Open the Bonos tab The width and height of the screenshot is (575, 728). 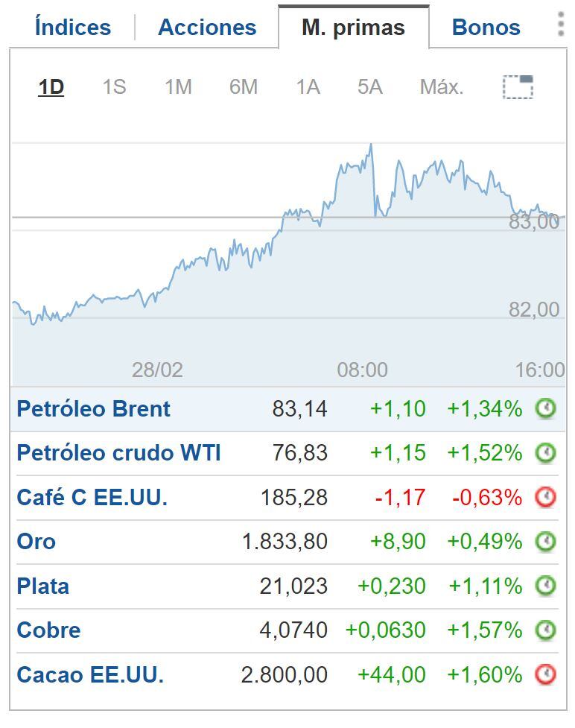coord(485,26)
